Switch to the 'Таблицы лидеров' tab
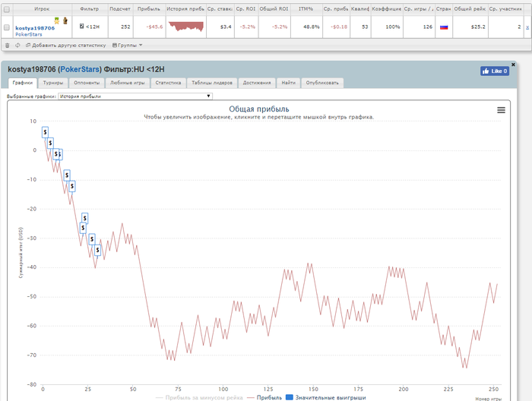Screen dimensions: 532x401 pos(212,83)
